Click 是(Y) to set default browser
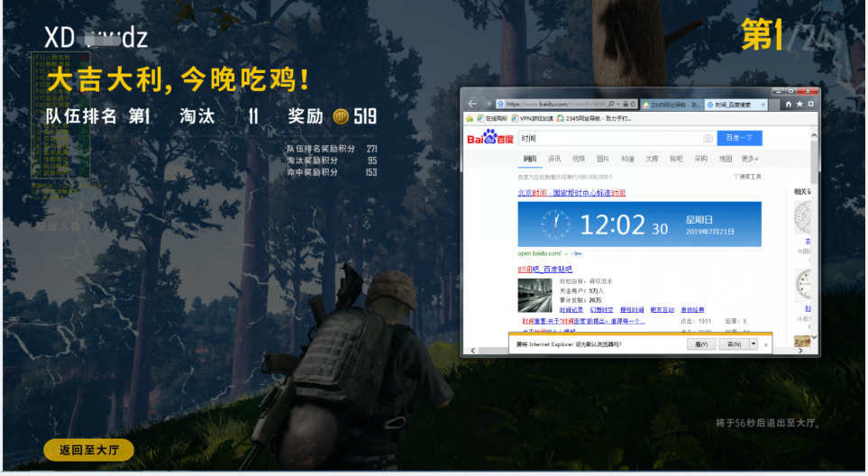Screen dimensions: 868x476 [701, 344]
